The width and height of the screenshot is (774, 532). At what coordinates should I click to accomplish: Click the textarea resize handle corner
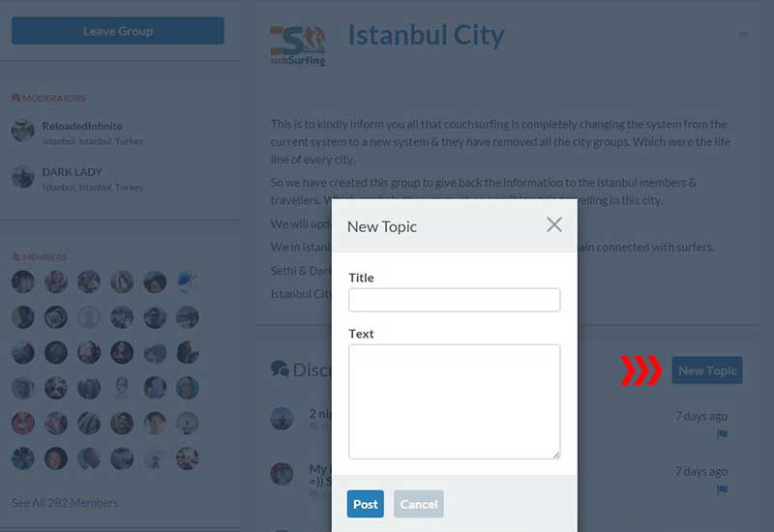pos(556,455)
